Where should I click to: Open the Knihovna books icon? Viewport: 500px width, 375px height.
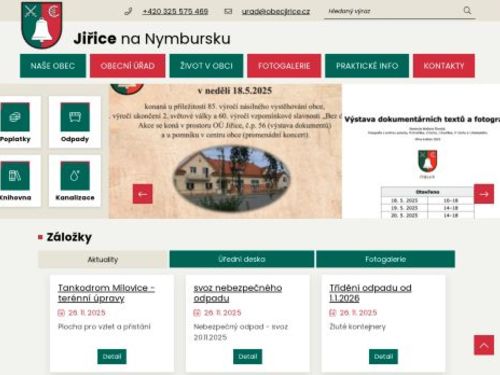[x=15, y=176]
